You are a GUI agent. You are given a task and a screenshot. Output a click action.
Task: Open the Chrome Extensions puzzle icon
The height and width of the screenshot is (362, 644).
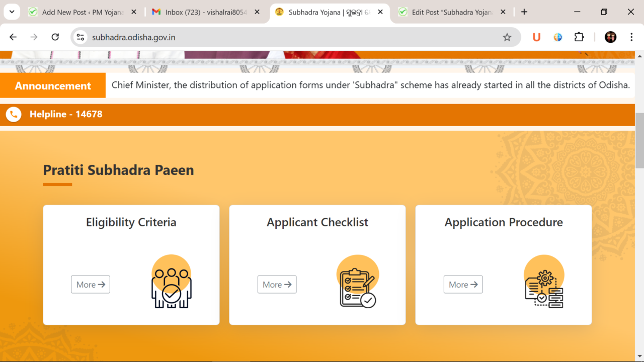coord(579,37)
